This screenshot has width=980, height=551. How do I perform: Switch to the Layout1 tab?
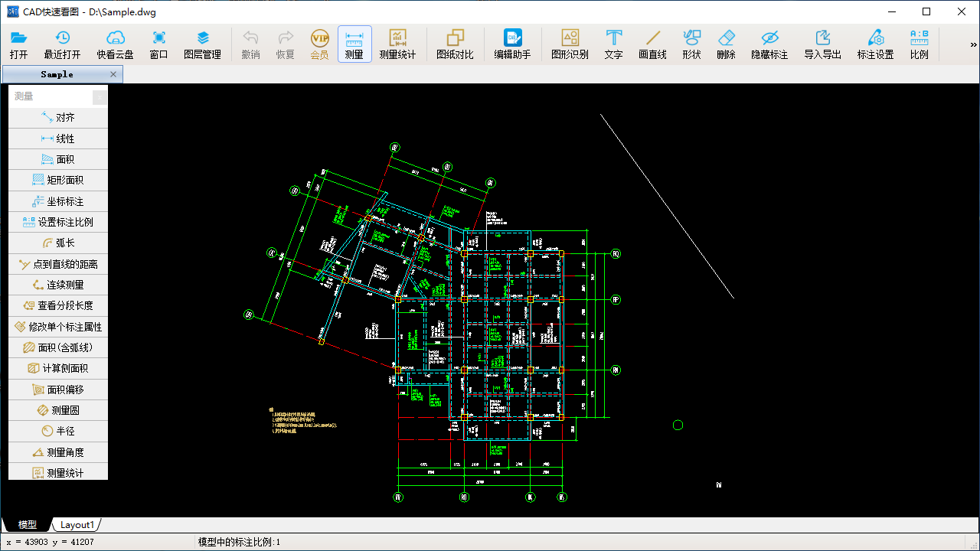click(x=77, y=525)
